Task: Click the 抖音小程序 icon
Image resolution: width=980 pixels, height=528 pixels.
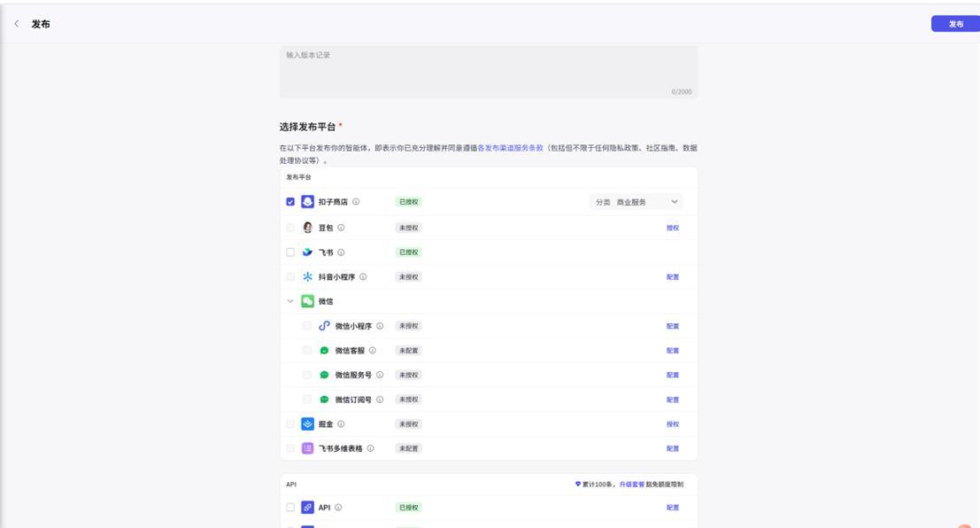Action: (307, 277)
